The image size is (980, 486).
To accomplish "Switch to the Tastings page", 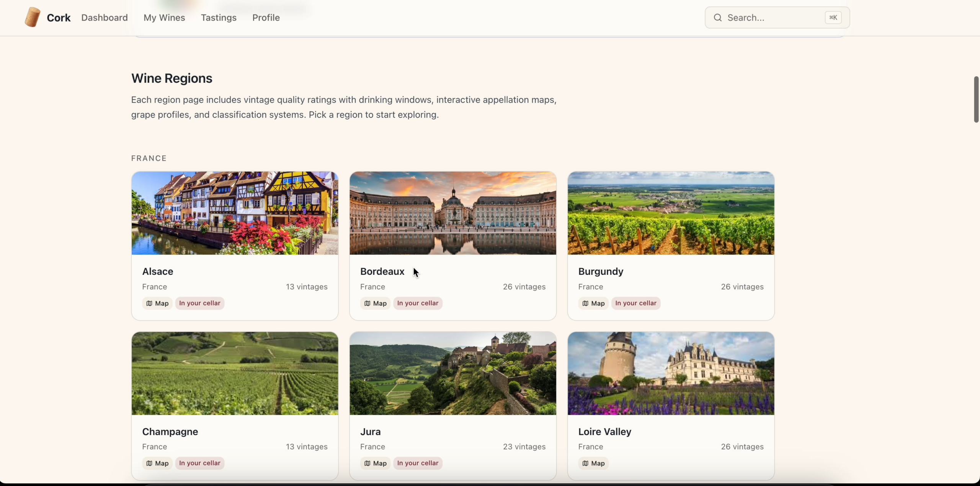I will point(219,18).
